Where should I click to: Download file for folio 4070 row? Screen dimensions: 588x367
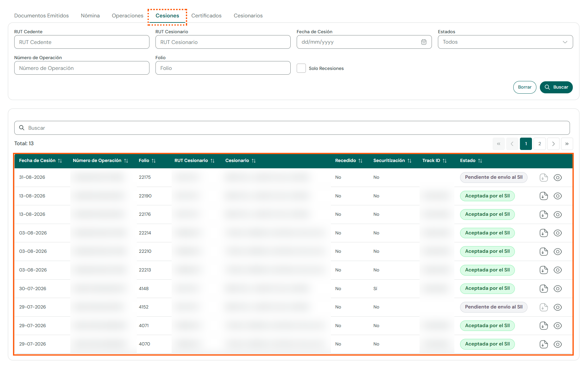pyautogui.click(x=543, y=344)
